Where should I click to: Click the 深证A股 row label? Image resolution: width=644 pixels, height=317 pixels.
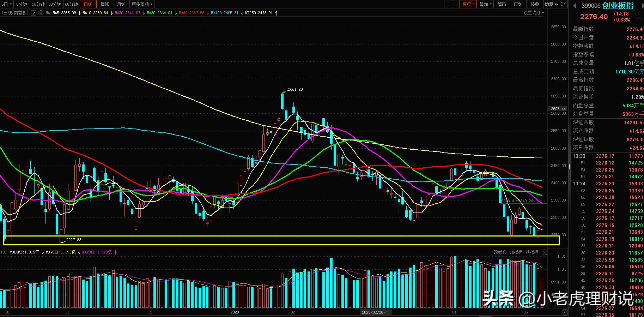[x=583, y=122]
